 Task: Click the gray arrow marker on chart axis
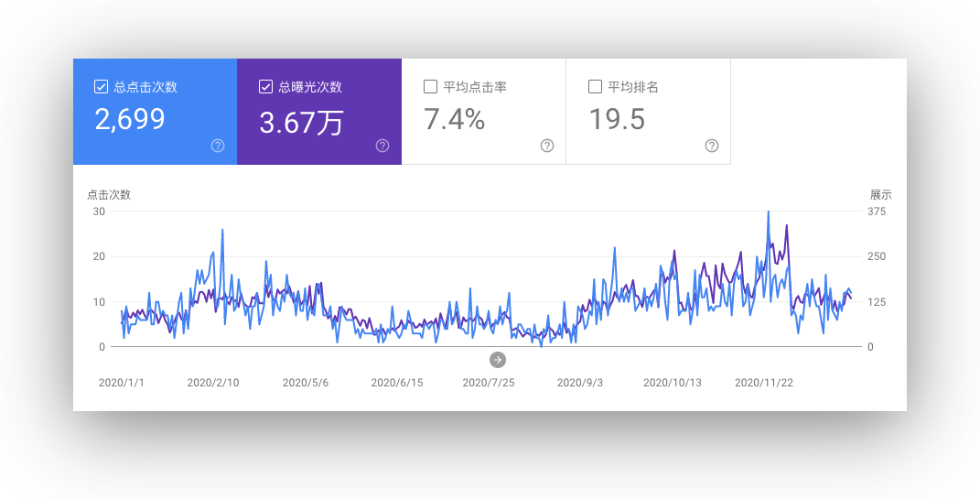498,359
